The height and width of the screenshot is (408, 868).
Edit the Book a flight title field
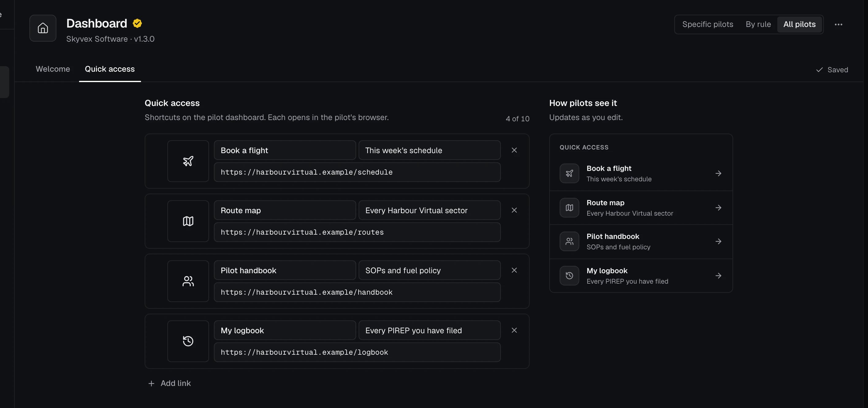pyautogui.click(x=285, y=150)
